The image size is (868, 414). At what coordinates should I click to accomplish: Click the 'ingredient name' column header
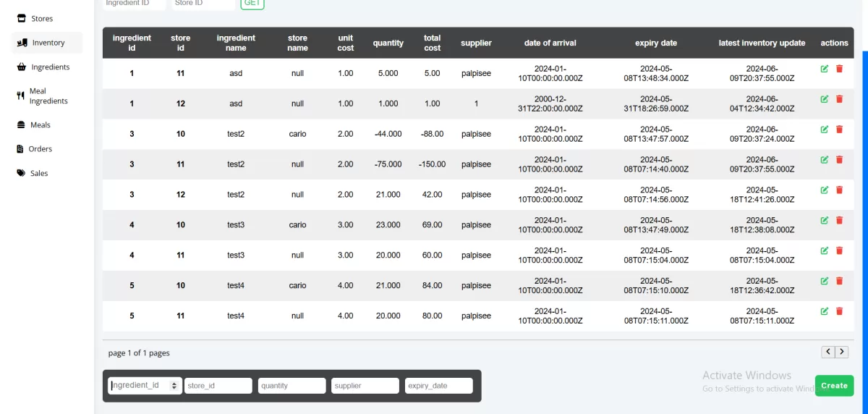(236, 43)
